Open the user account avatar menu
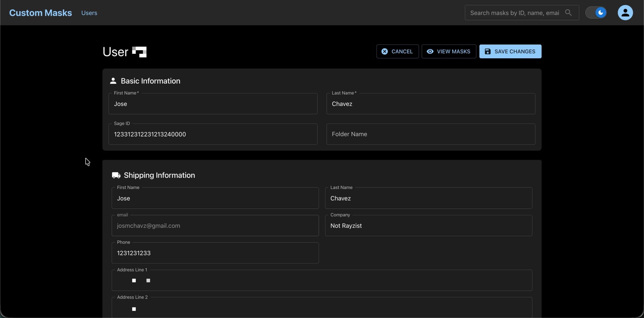Image resolution: width=644 pixels, height=318 pixels. [x=625, y=13]
